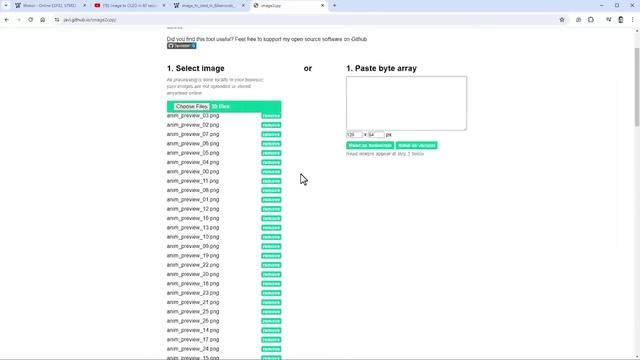Click the anim_preview_21.png file name

[x=193, y=302]
